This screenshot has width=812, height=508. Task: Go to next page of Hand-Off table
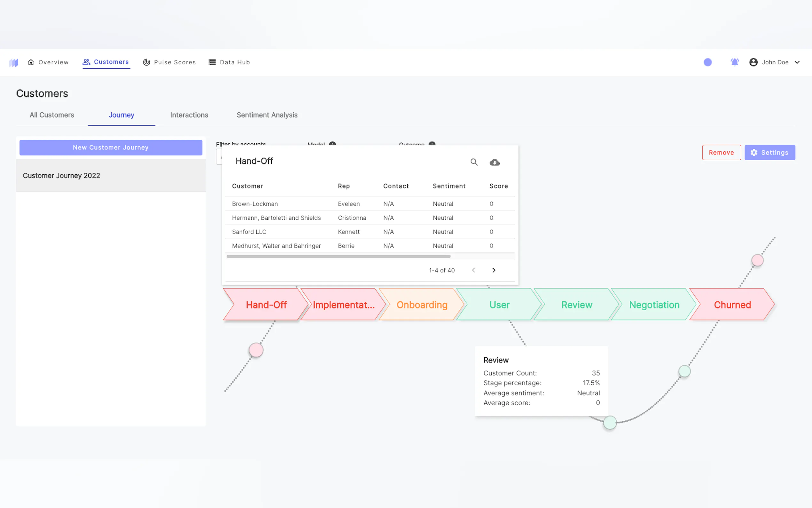point(494,270)
